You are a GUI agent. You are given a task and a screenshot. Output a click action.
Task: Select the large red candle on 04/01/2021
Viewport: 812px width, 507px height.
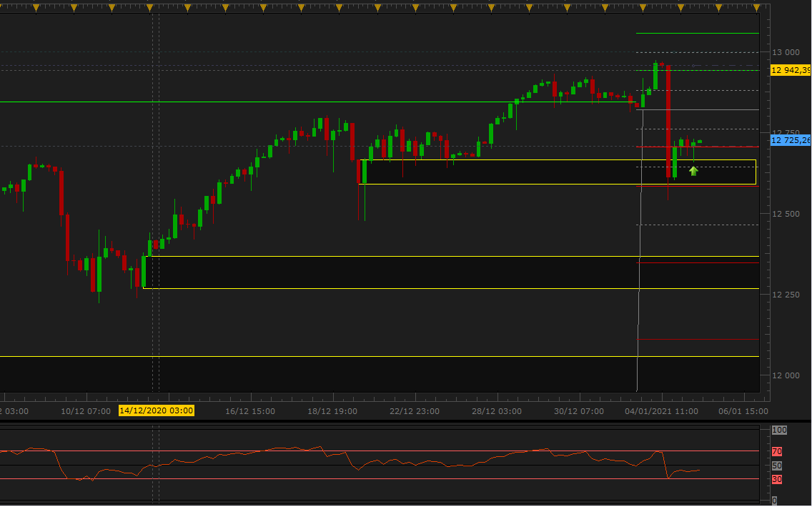point(668,122)
